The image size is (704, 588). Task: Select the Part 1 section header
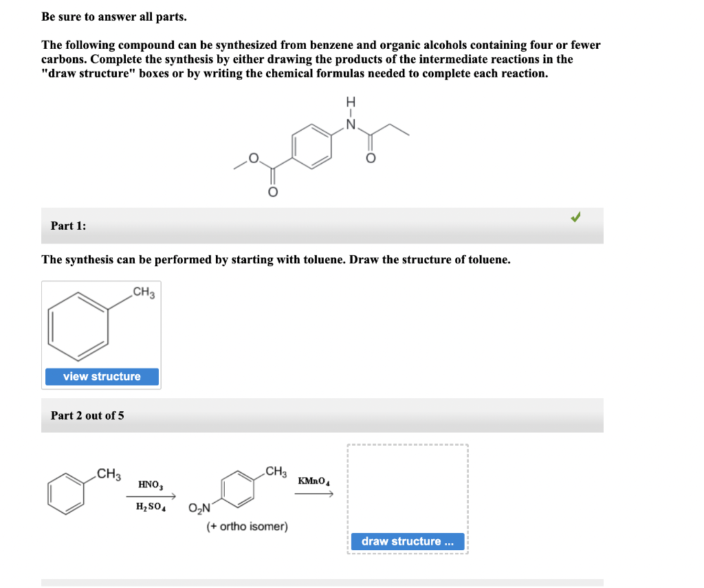[68, 225]
